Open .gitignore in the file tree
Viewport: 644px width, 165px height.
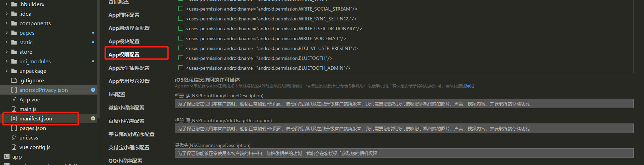click(32, 80)
